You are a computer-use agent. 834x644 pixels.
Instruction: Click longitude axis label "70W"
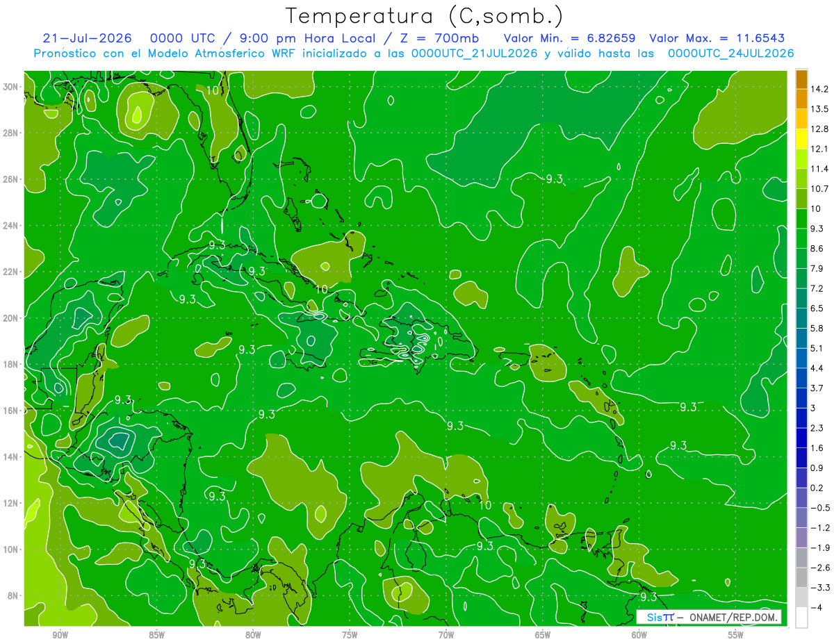pyautogui.click(x=446, y=635)
